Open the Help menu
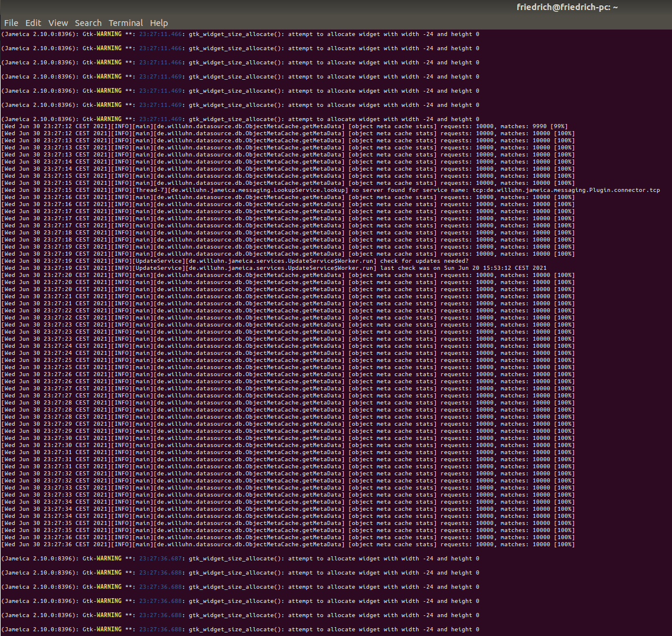 click(x=159, y=23)
